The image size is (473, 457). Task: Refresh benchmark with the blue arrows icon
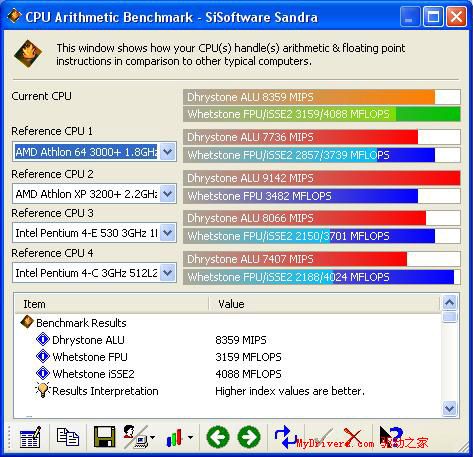[287, 437]
